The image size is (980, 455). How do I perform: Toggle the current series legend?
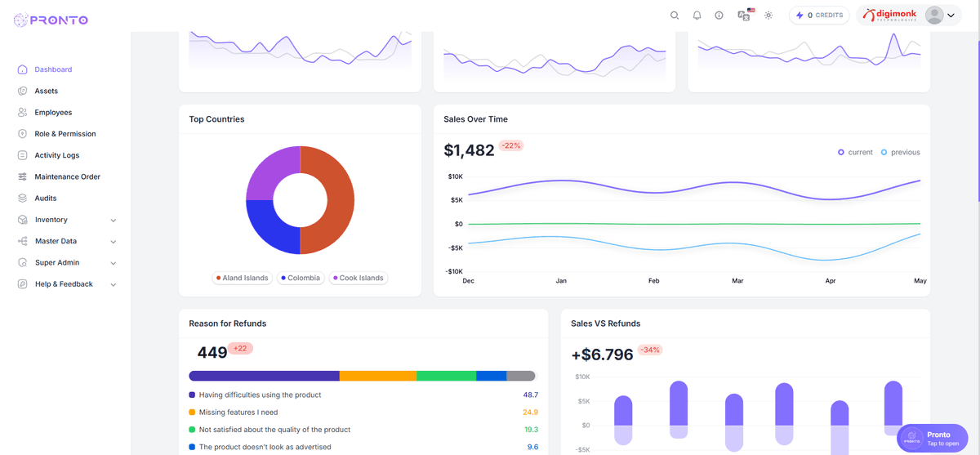tap(855, 152)
